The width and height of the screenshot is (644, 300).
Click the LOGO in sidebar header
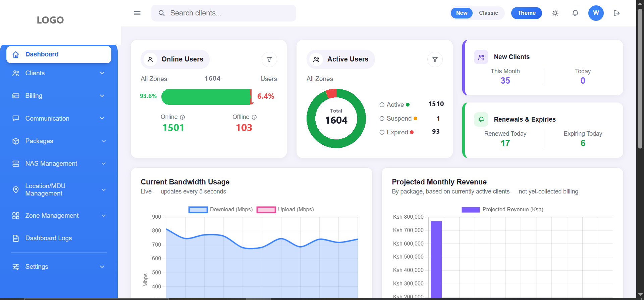tap(50, 20)
